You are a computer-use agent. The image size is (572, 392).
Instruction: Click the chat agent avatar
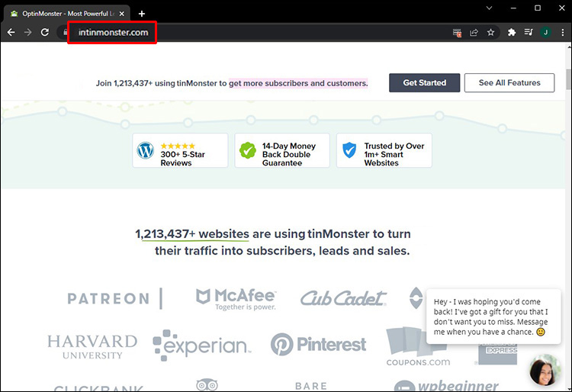(545, 370)
